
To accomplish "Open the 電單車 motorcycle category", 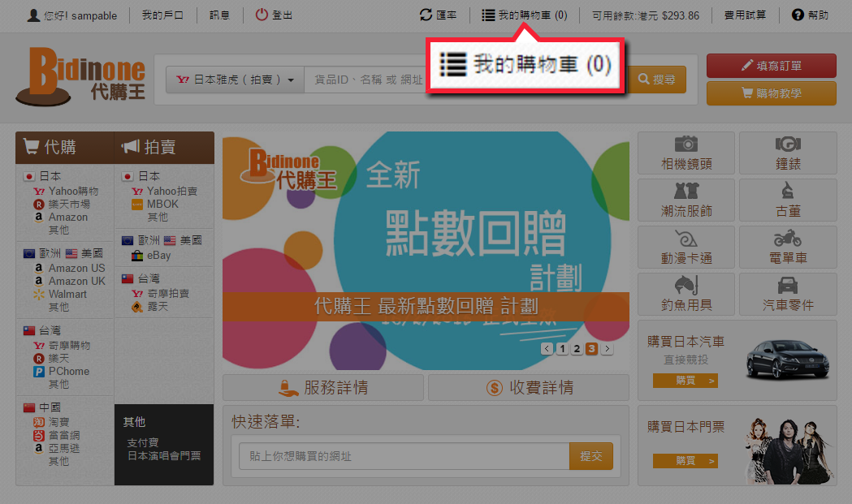I will coord(788,248).
